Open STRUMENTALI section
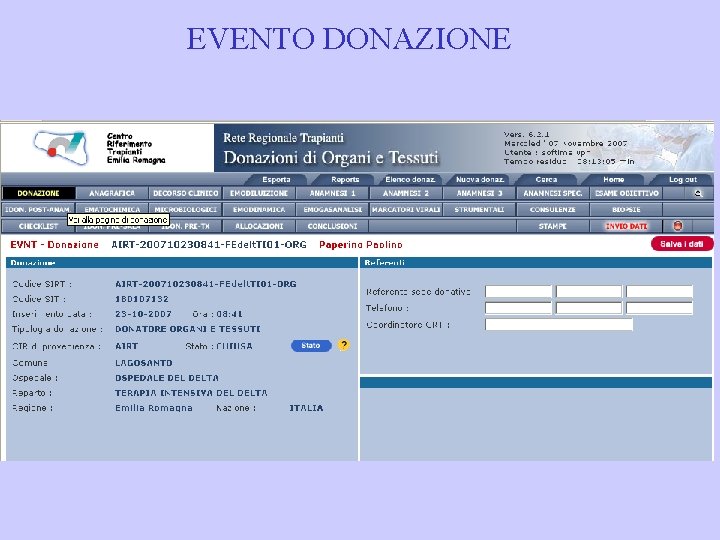Image resolution: width=720 pixels, height=540 pixels. point(479,209)
